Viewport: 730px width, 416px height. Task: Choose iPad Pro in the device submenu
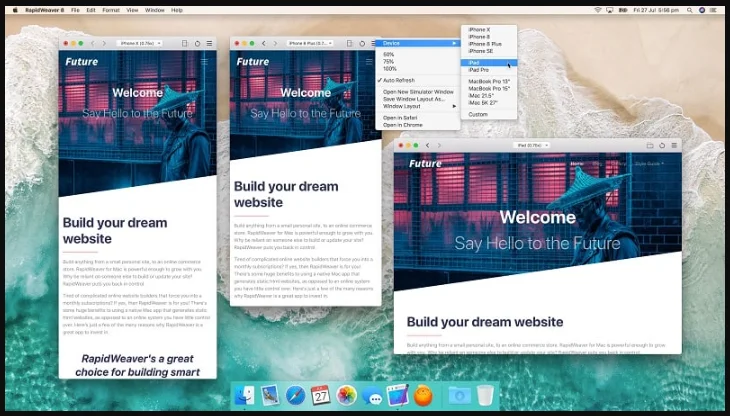489,70
